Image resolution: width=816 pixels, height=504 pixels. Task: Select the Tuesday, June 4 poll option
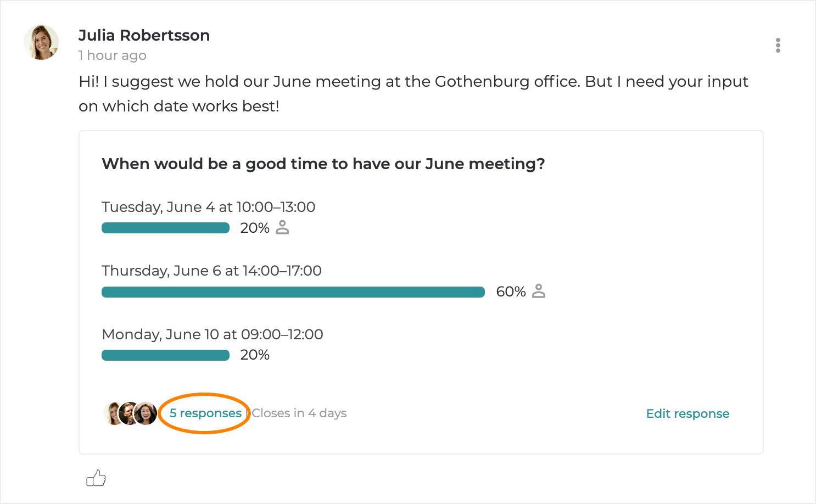click(x=209, y=207)
